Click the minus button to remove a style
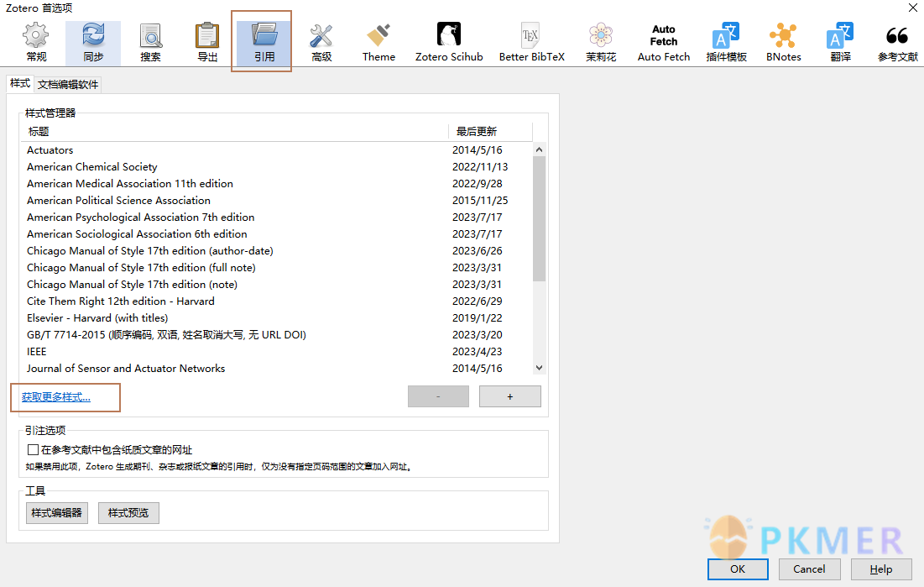Screen dimensions: 924x587 [438, 396]
